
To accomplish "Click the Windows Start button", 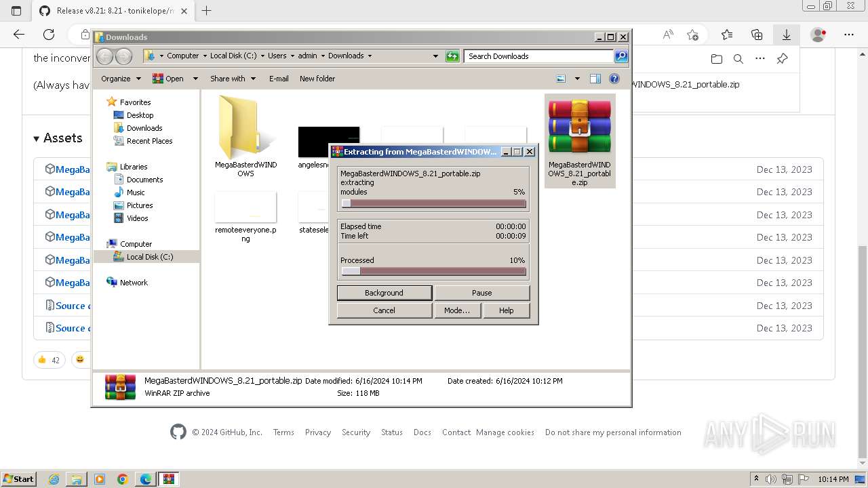I will [18, 479].
